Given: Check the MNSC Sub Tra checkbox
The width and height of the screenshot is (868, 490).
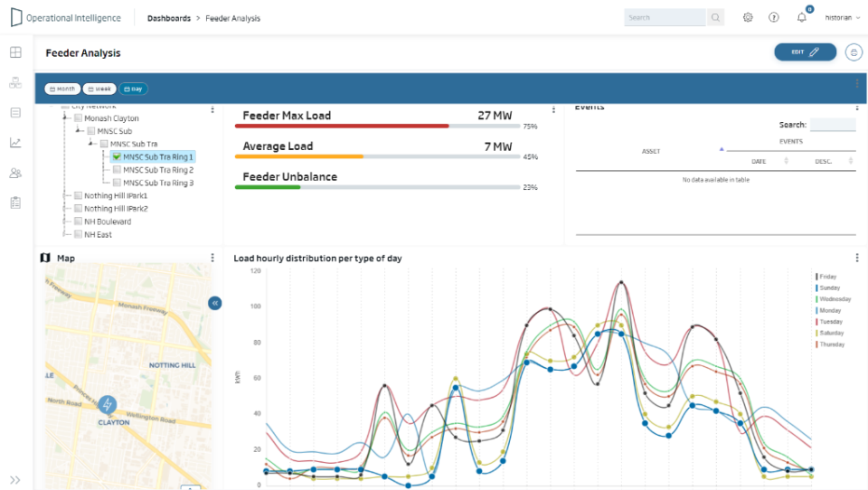Looking at the screenshot, I should pyautogui.click(x=104, y=144).
